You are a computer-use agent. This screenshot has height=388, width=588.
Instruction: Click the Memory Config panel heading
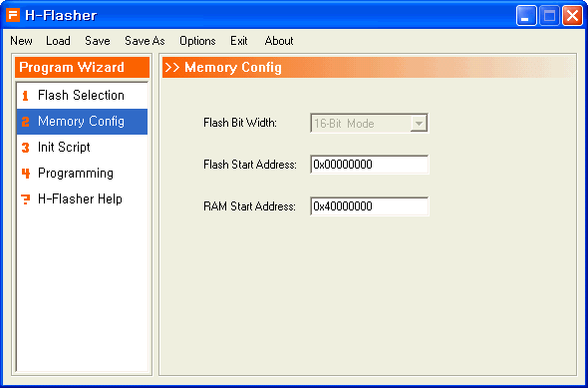[233, 68]
